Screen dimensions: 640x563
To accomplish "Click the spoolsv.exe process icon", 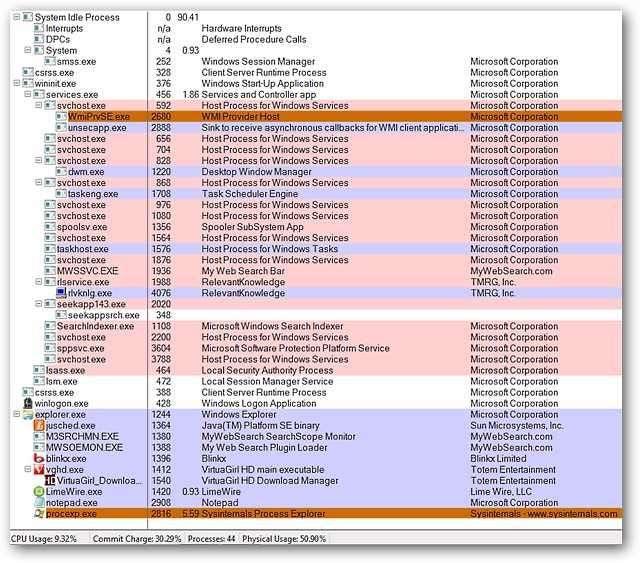I will click(x=50, y=227).
